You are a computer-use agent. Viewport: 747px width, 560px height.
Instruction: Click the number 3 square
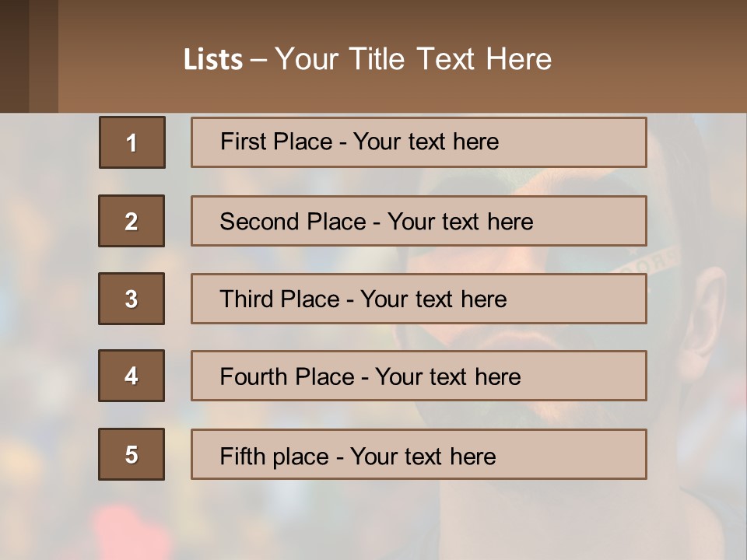tap(132, 299)
